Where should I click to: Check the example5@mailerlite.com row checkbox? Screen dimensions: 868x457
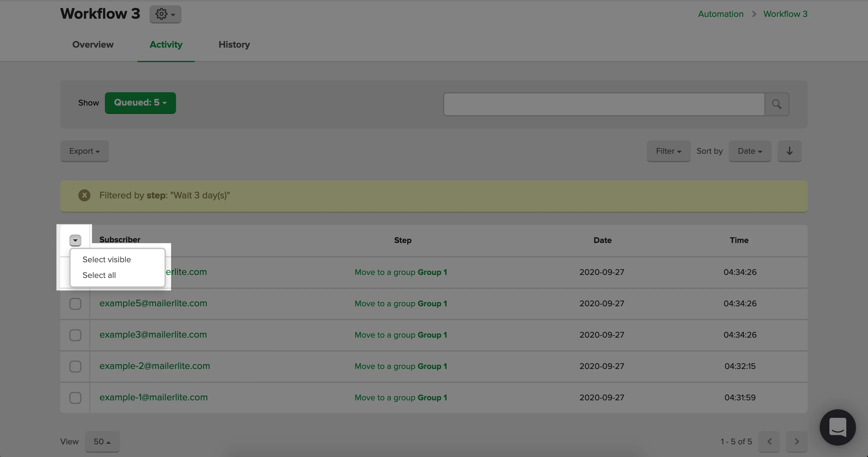pos(75,304)
